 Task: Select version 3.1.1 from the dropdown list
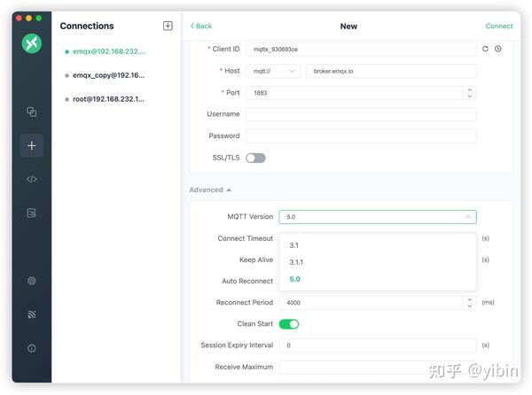[x=378, y=262]
